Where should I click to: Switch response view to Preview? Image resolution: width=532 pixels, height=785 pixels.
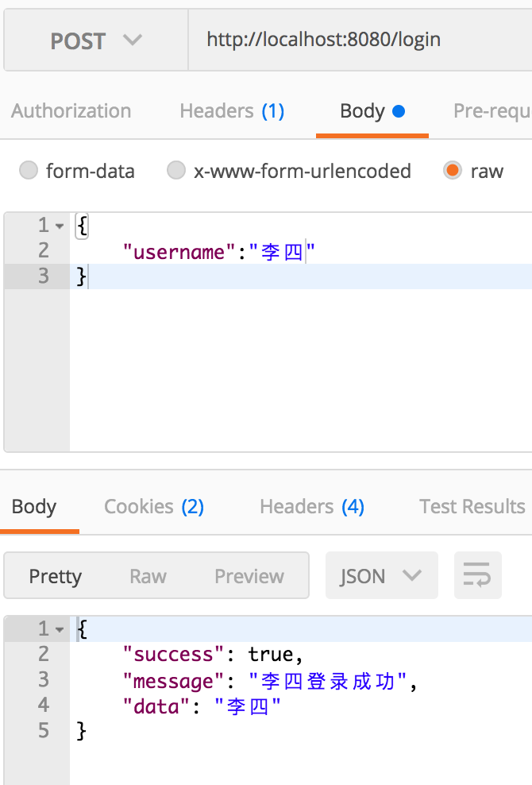249,576
